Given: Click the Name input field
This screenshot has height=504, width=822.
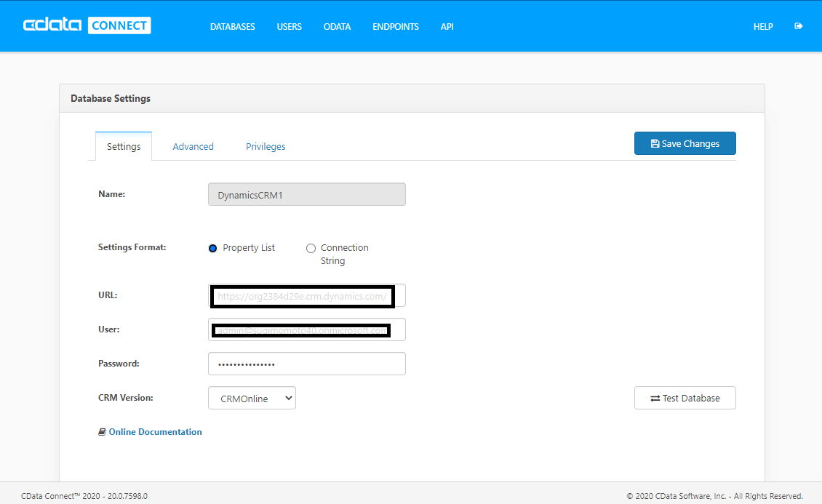Looking at the screenshot, I should coord(307,194).
